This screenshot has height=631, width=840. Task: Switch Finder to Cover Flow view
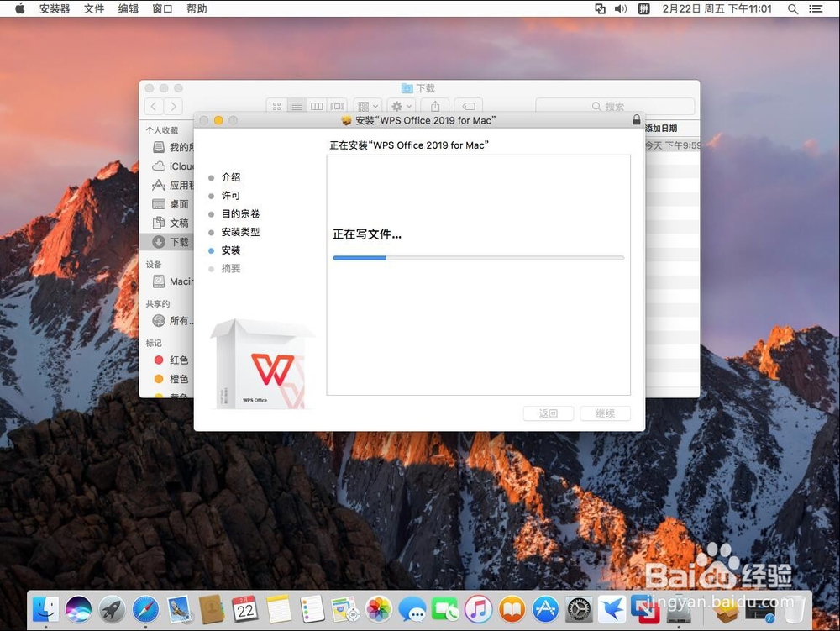337,106
